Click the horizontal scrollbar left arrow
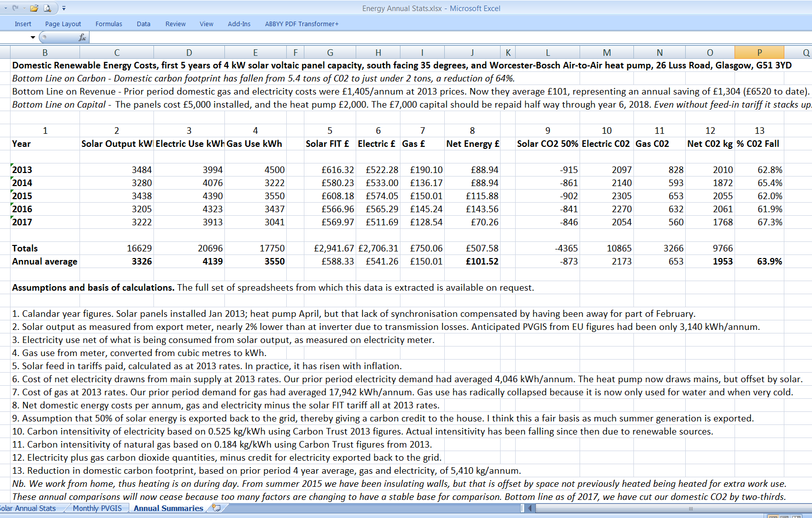 tap(530, 508)
